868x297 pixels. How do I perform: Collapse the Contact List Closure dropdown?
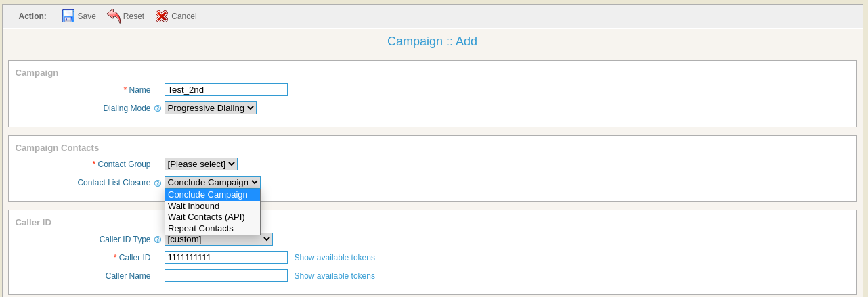(x=213, y=182)
